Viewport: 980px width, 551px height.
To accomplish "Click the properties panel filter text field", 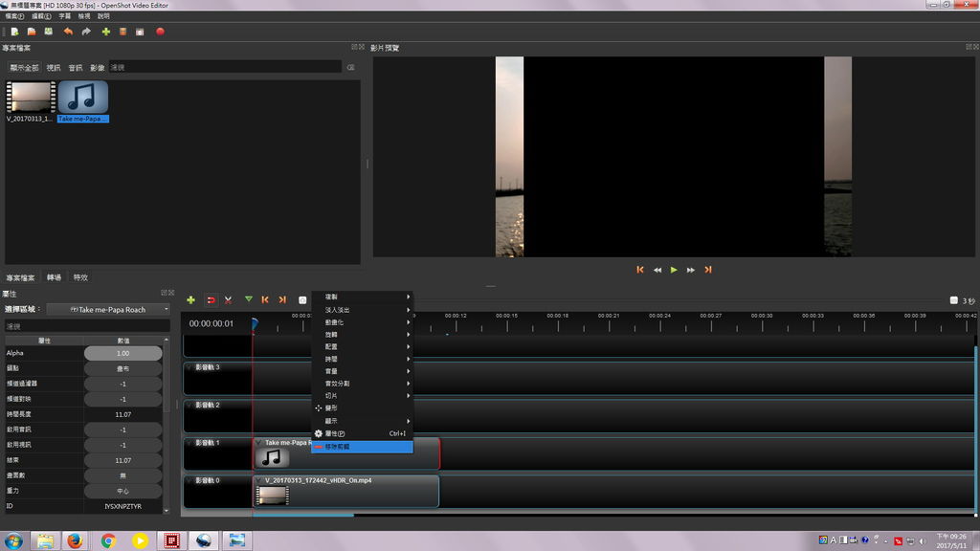I will pos(87,326).
